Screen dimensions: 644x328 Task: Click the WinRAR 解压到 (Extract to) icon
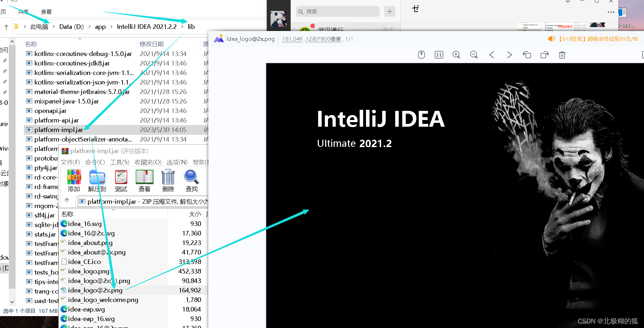click(x=97, y=181)
